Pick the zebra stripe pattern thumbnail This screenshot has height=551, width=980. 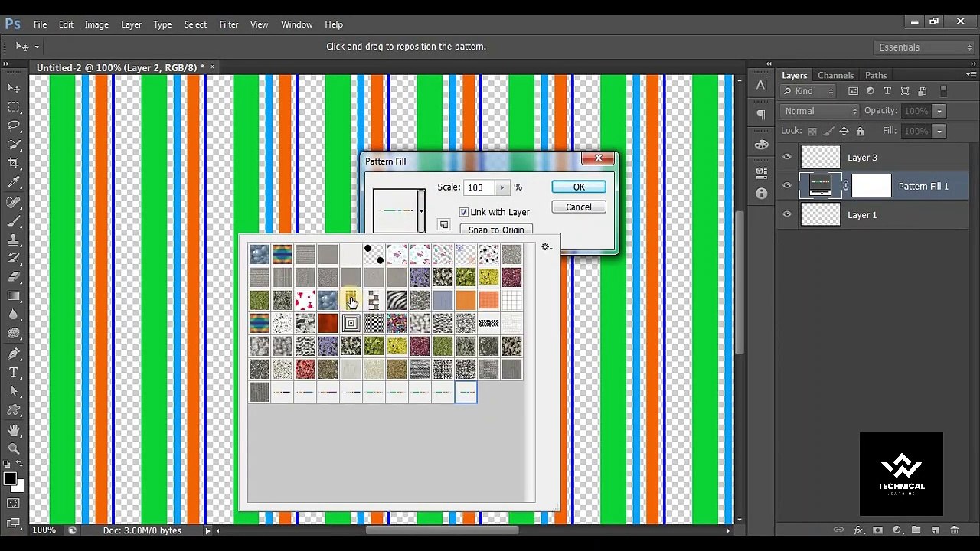click(397, 300)
